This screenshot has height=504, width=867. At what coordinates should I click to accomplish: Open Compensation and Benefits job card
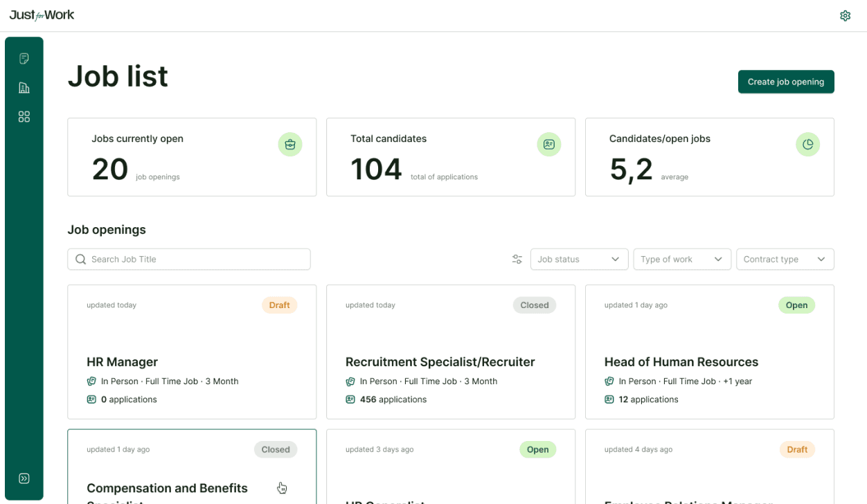point(192,467)
